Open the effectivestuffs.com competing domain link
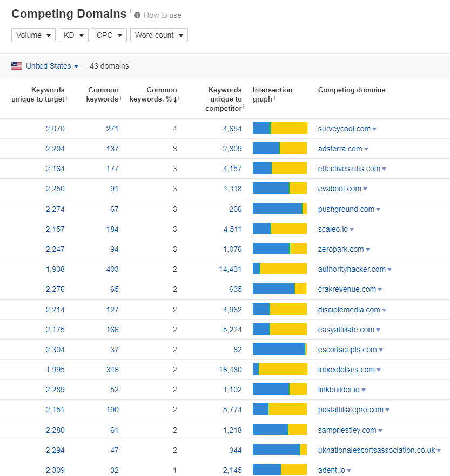Viewport: 450px width, 476px height. (x=349, y=169)
